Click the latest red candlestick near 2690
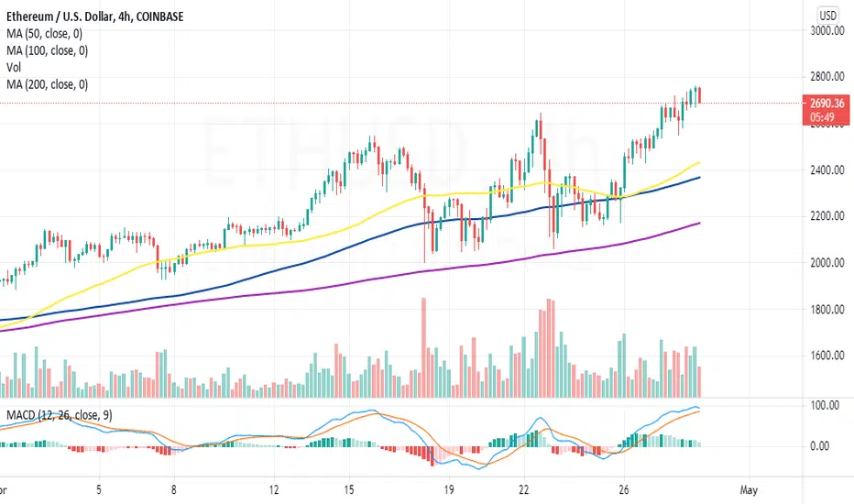Screen dimensions: 854x504 [699, 95]
